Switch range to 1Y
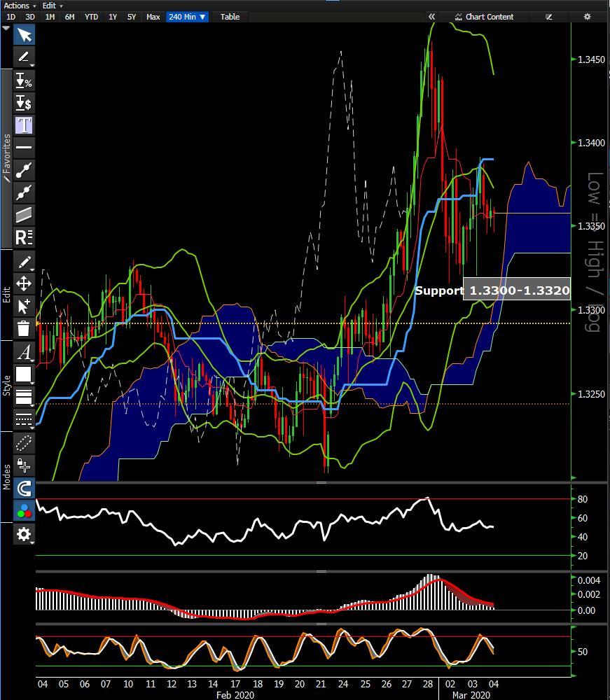 point(113,17)
